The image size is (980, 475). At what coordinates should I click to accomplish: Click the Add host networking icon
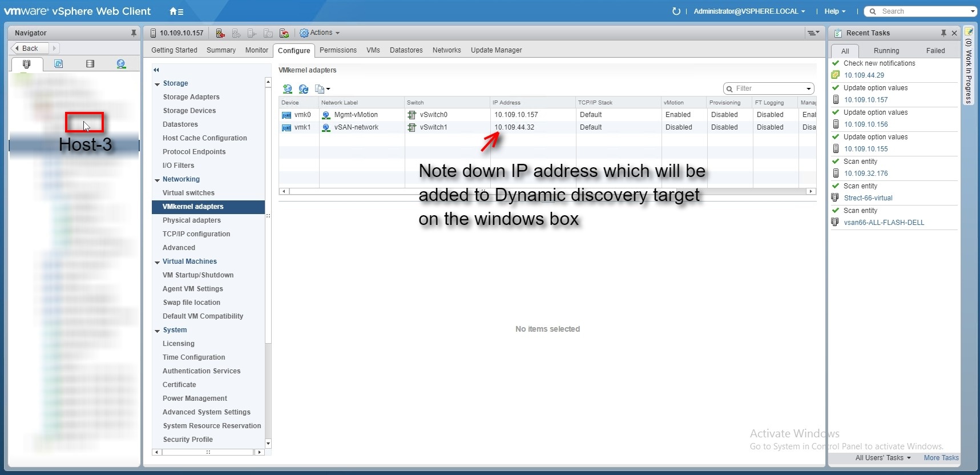tap(288, 89)
